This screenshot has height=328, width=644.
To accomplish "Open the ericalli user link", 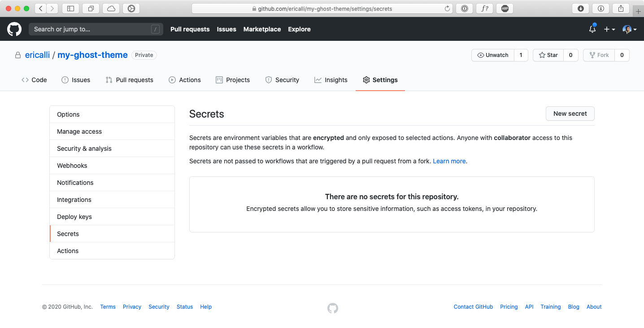I will coord(38,55).
